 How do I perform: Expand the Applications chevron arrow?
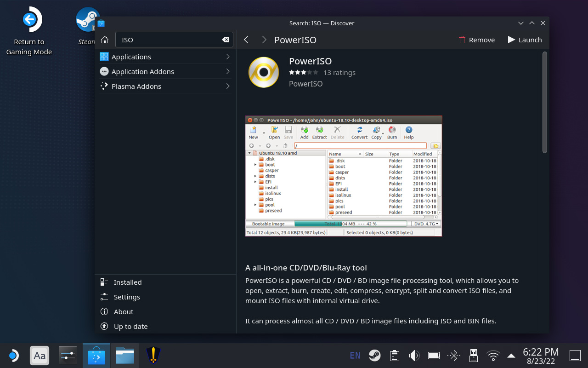228,57
